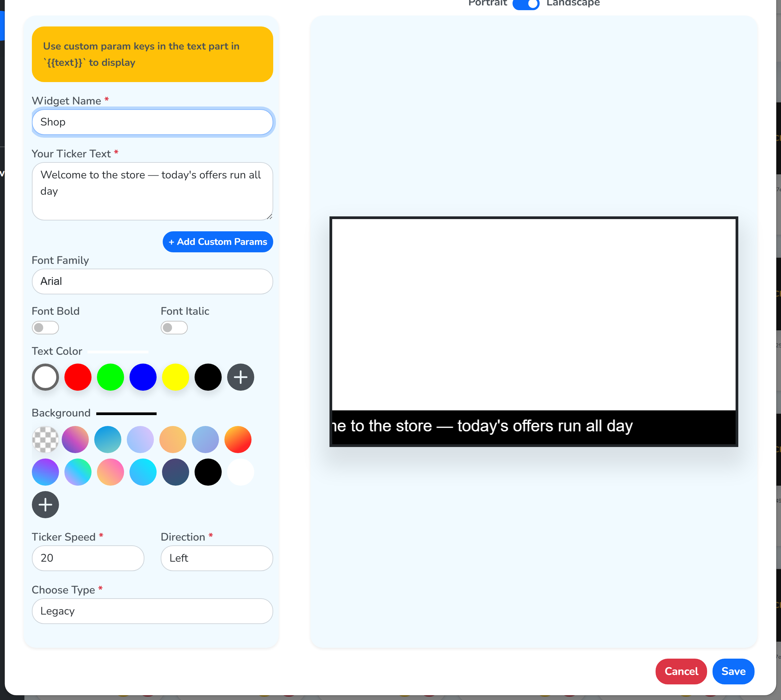Switch the Portrait/Landscape orientation toggle

pos(526,4)
